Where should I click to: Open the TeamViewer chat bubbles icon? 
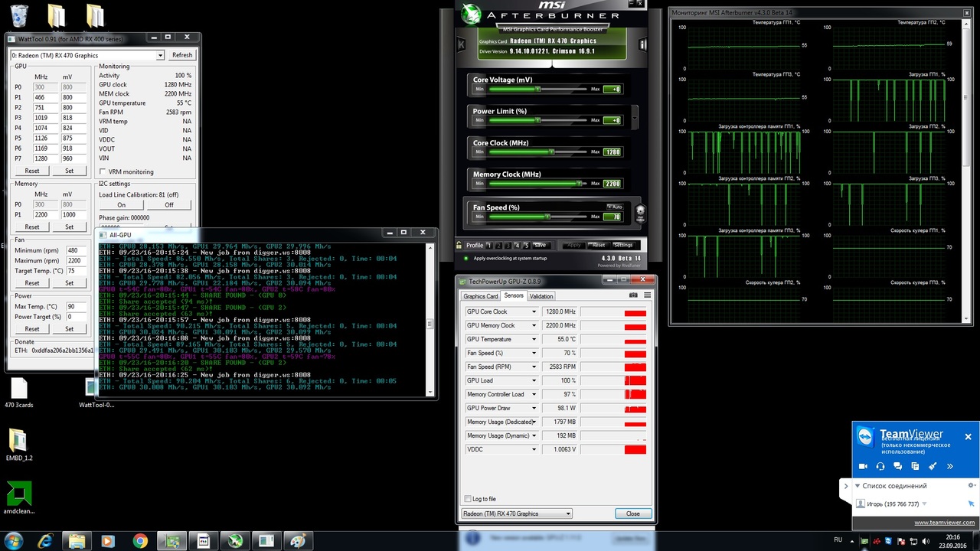tap(898, 466)
